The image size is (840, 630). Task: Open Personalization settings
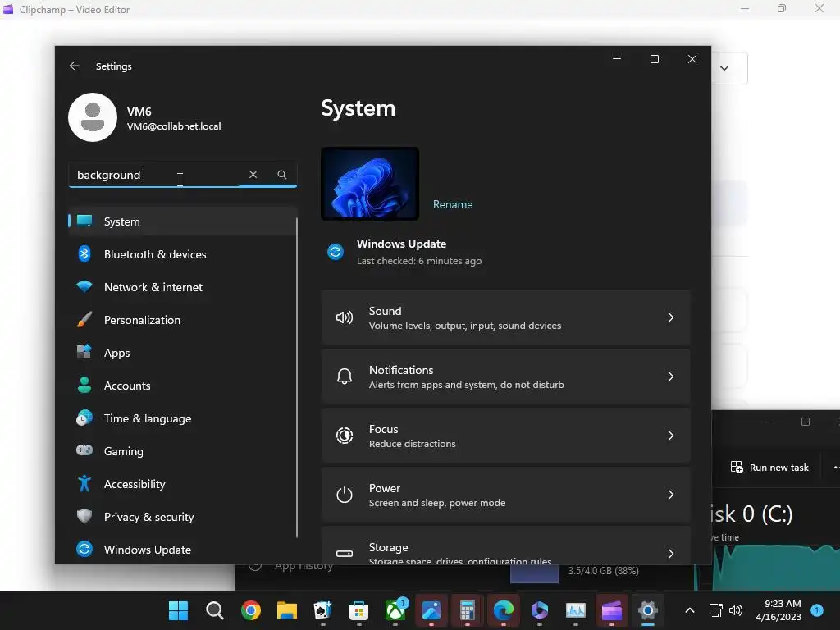(x=182, y=320)
